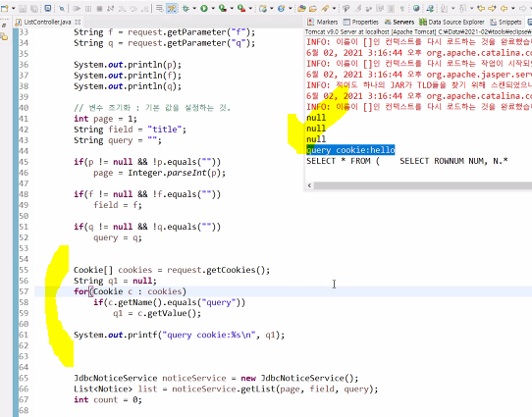Click the Debug bug icon
This screenshot has height=417, width=532.
(186, 9)
